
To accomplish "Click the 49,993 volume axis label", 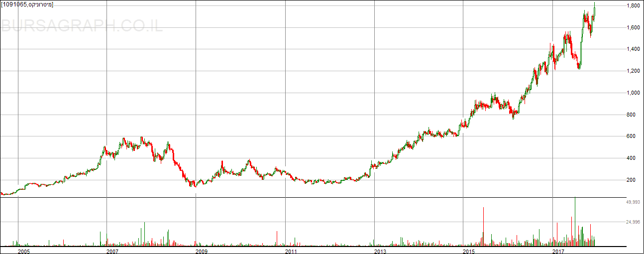I will [x=633, y=202].
